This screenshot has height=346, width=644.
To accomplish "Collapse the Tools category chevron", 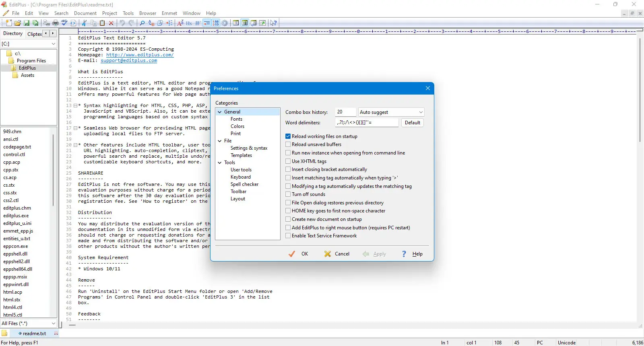I will coord(220,163).
